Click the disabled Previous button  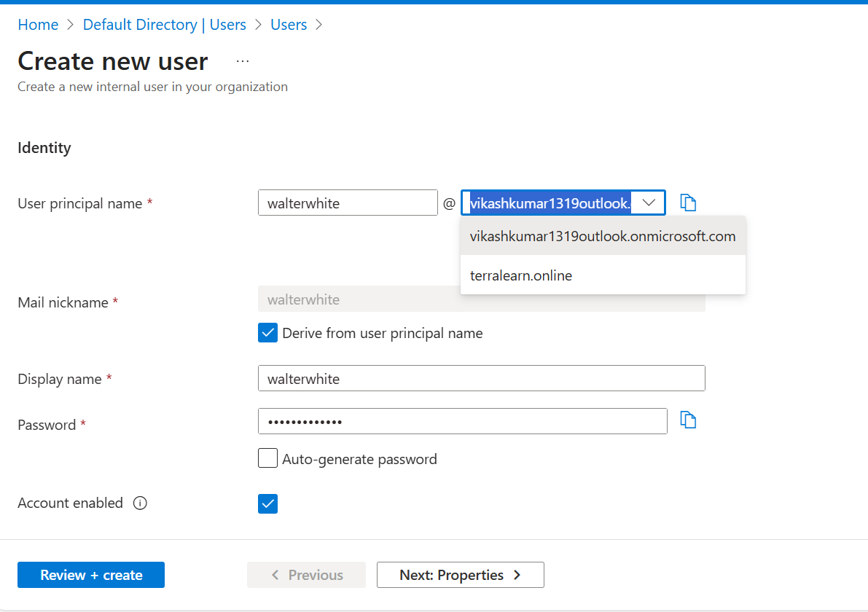[306, 575]
